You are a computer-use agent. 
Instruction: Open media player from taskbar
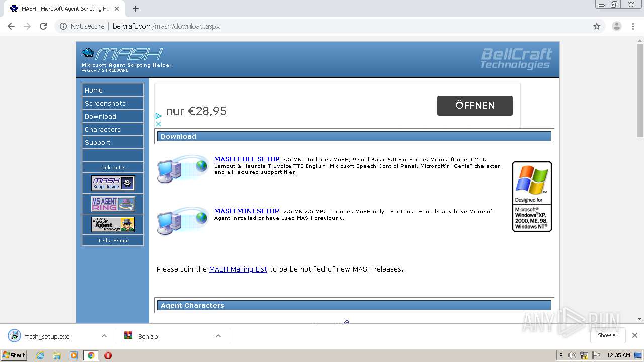click(x=74, y=355)
